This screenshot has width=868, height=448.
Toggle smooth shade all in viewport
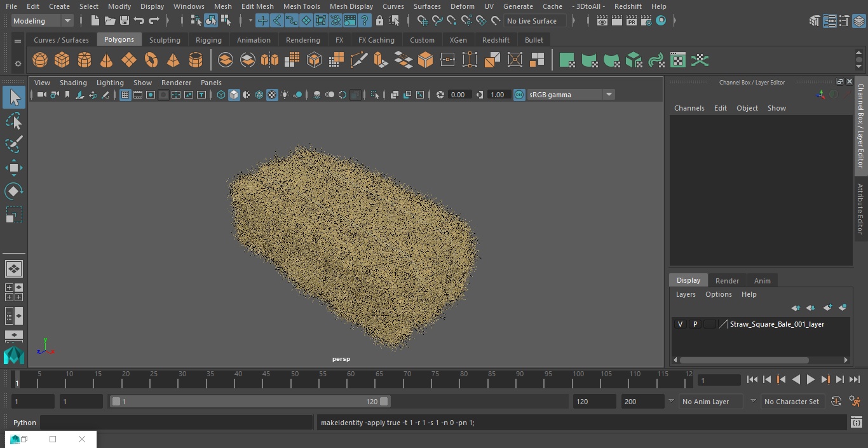coord(234,95)
